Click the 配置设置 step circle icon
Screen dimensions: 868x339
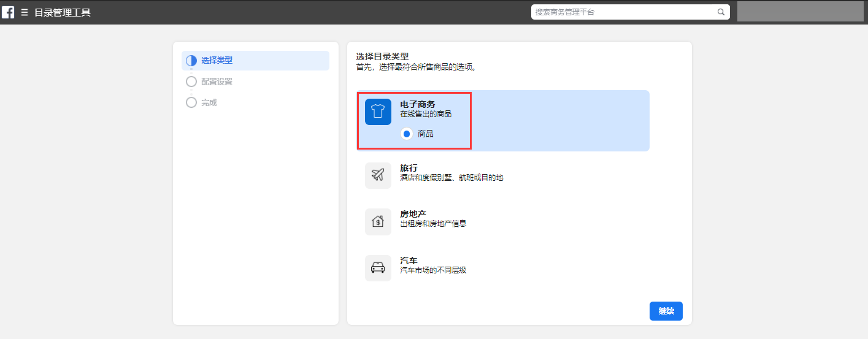pos(191,82)
